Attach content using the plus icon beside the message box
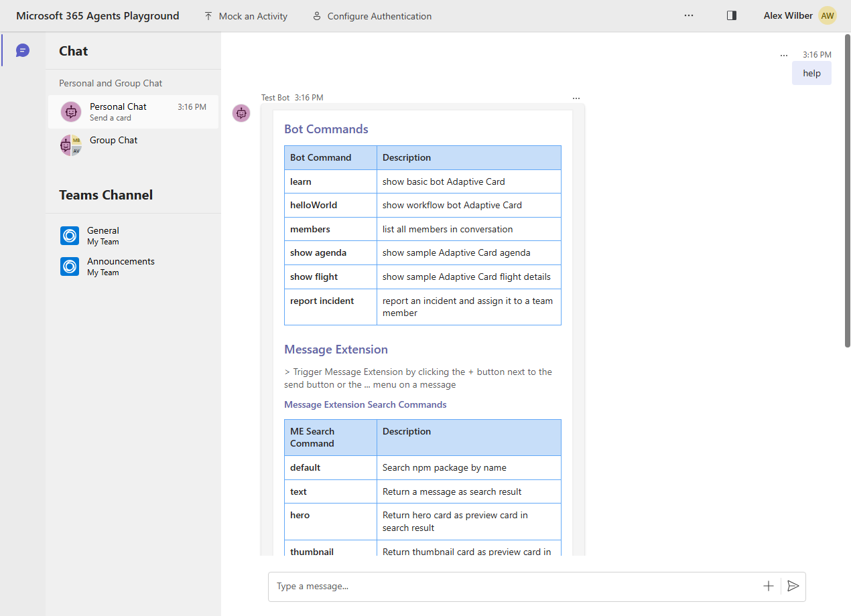 point(768,586)
